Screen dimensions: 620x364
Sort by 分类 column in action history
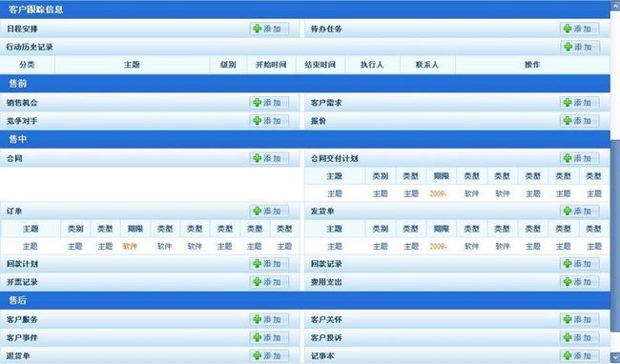coord(28,65)
